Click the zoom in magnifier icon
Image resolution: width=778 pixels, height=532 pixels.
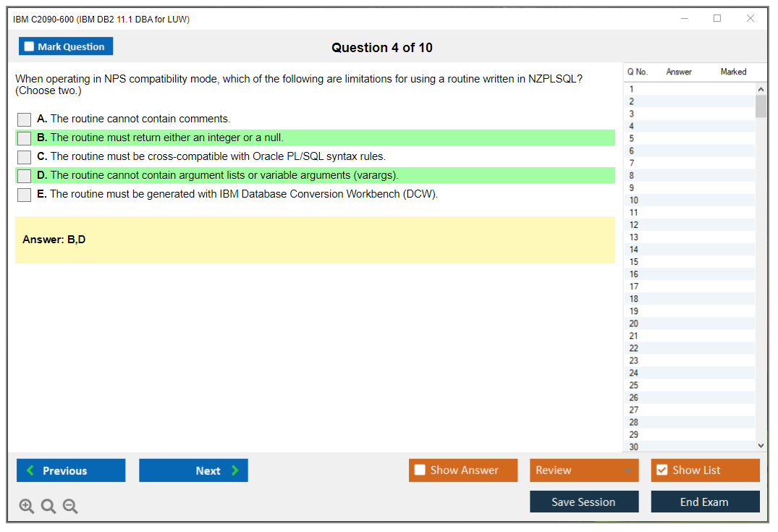coord(27,507)
